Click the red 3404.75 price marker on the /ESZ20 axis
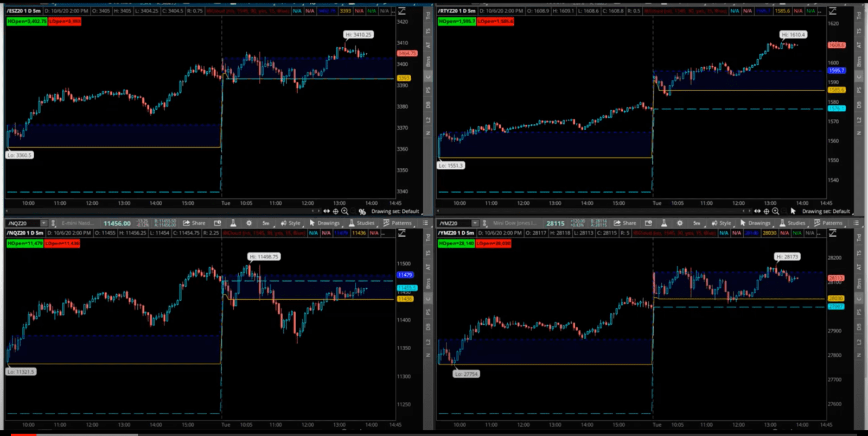 coord(407,53)
